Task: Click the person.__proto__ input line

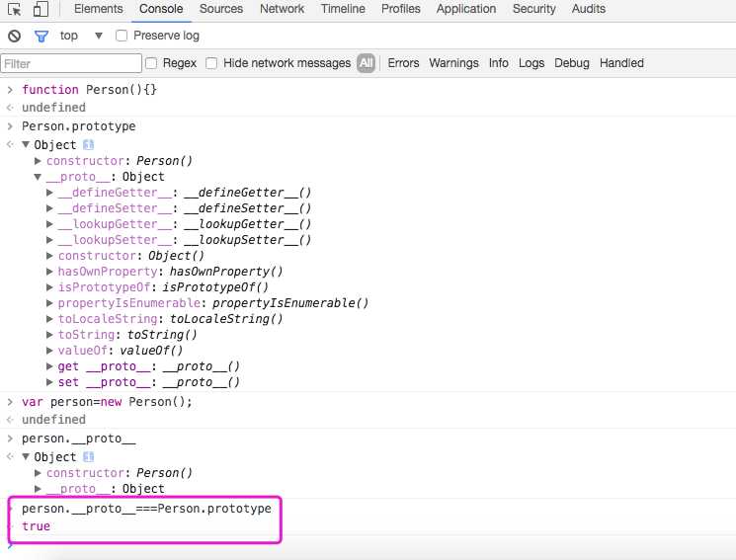Action: pos(78,439)
